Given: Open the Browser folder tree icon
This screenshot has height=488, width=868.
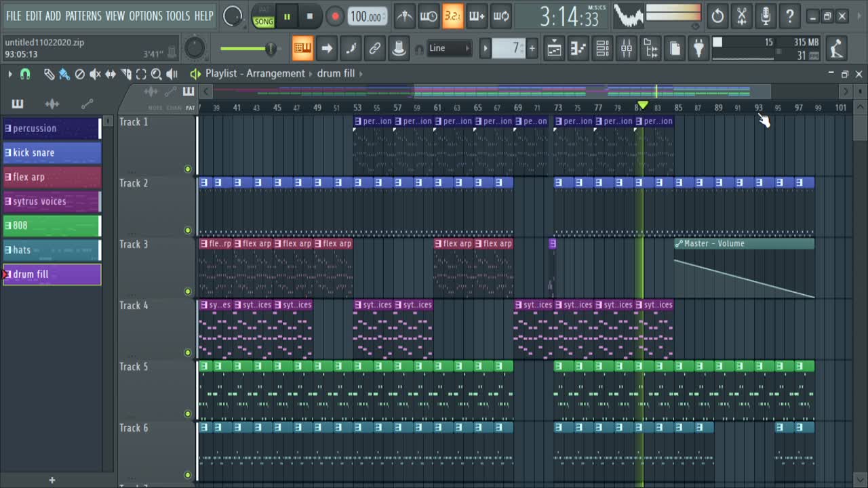Looking at the screenshot, I should coord(650,48).
